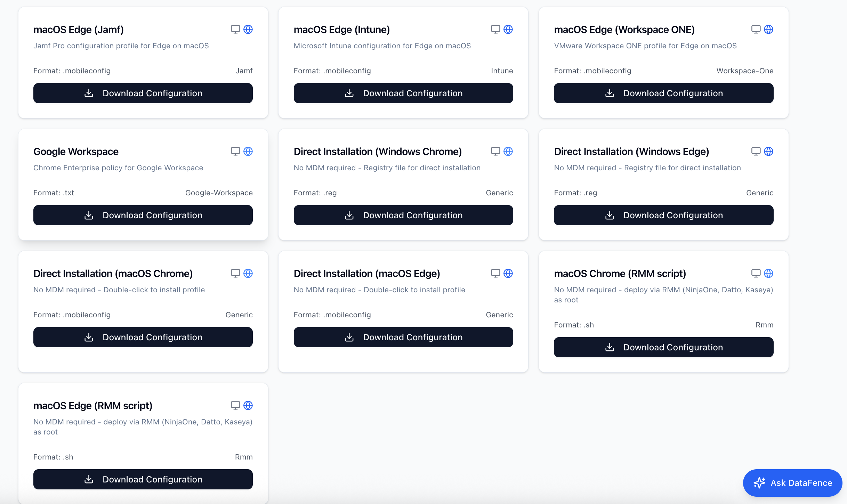Click 'VMware Workspace ONE profile' description text
847x504 pixels.
pos(645,46)
